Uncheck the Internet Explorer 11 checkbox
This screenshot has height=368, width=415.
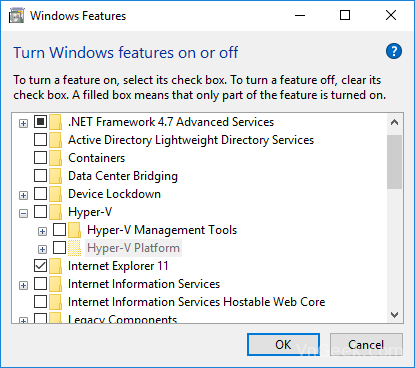40,266
